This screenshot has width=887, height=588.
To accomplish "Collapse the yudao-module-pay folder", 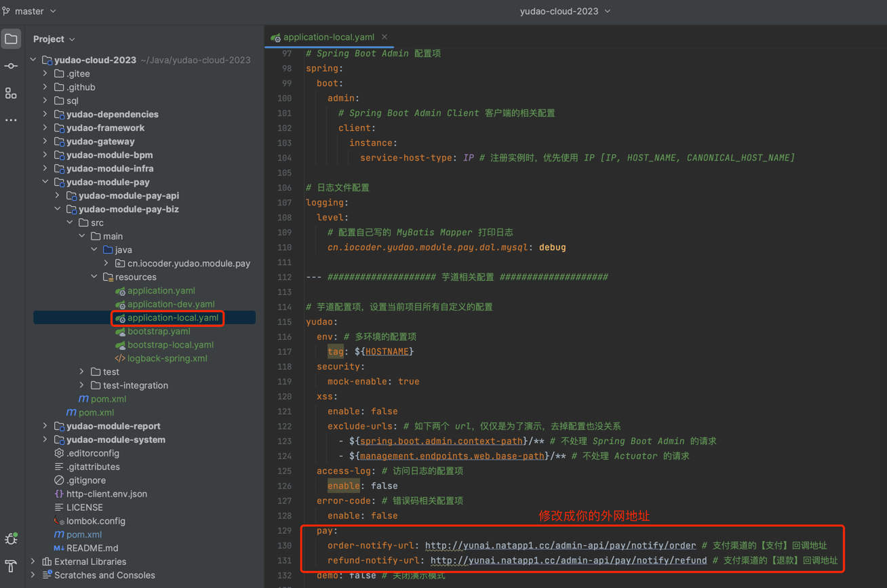I will [x=45, y=182].
